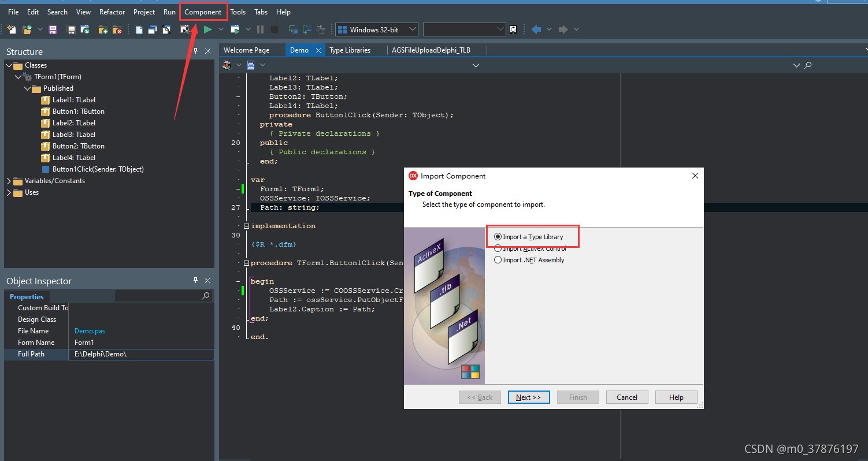Open the Back navigation history dropdown
This screenshot has width=868, height=461.
(549, 29)
